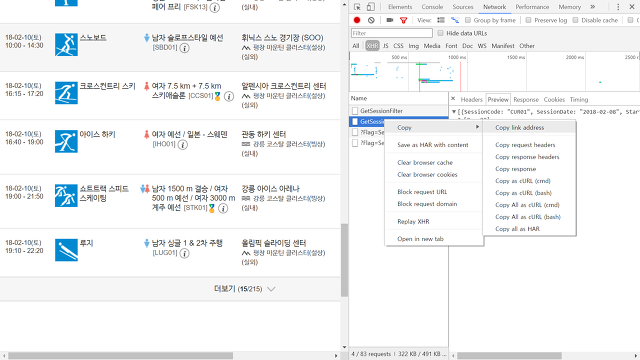Filter requests by JS type
The height and width of the screenshot is (360, 640).
coord(385,46)
